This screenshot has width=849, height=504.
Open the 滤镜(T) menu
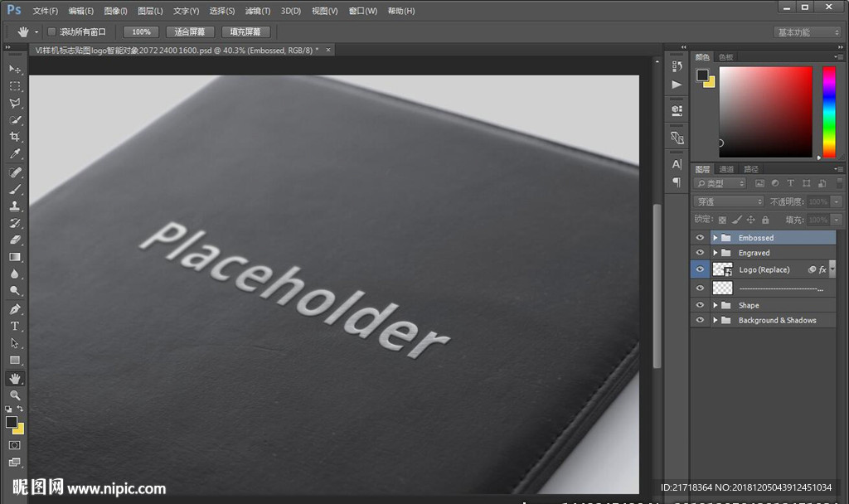258,11
